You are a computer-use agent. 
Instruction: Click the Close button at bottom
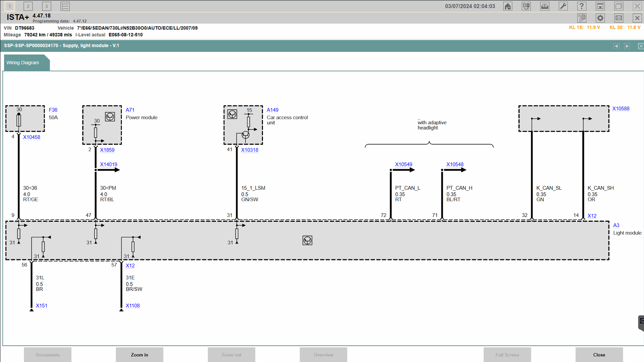(x=599, y=355)
